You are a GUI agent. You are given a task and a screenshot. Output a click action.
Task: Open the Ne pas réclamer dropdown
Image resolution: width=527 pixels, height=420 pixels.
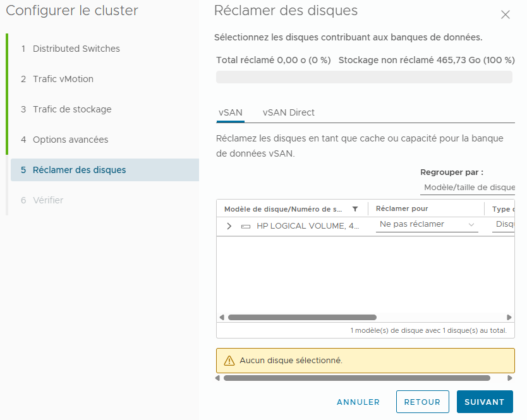tap(427, 224)
